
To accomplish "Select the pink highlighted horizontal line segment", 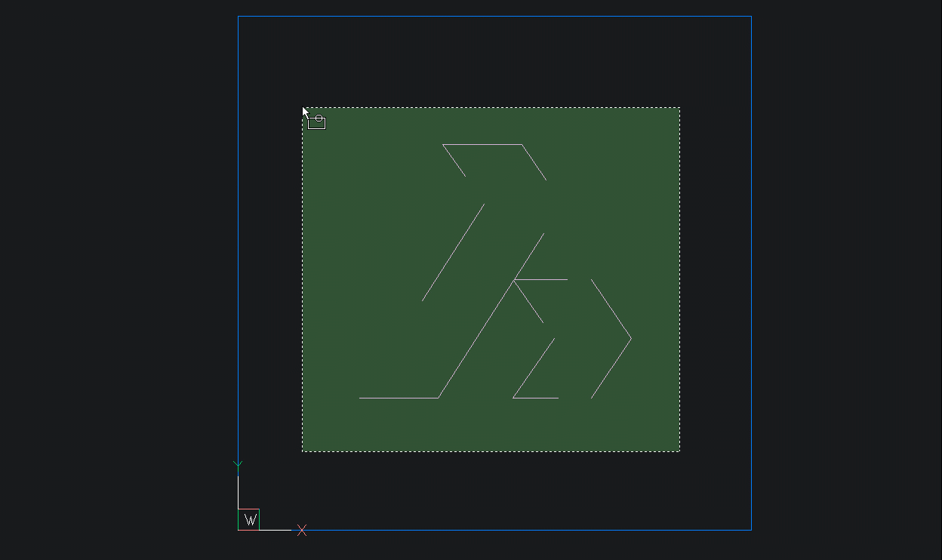I will [540, 279].
